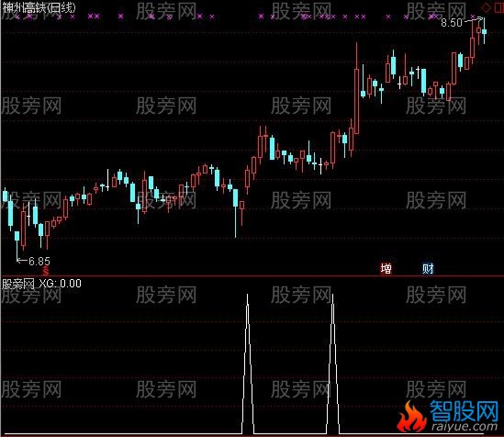This screenshot has width=504, height=437.
Task: Click the 8.50 high price label
Action: click(452, 22)
